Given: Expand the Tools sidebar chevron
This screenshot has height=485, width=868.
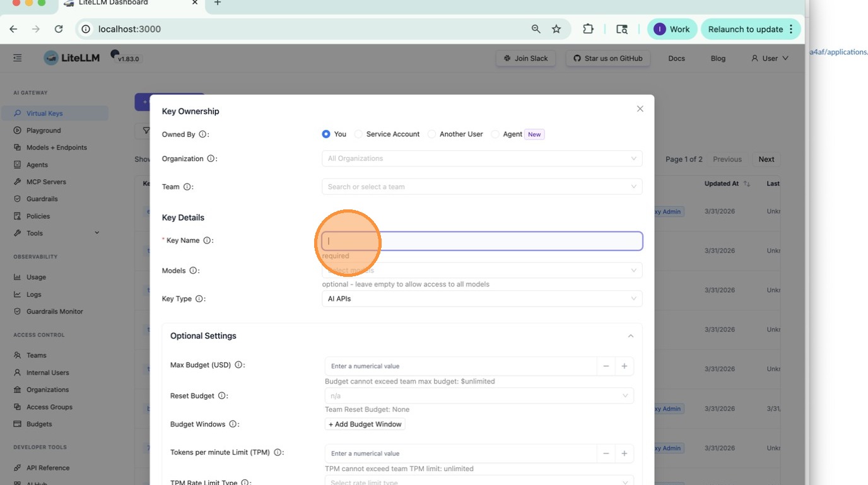Looking at the screenshot, I should click(x=97, y=233).
